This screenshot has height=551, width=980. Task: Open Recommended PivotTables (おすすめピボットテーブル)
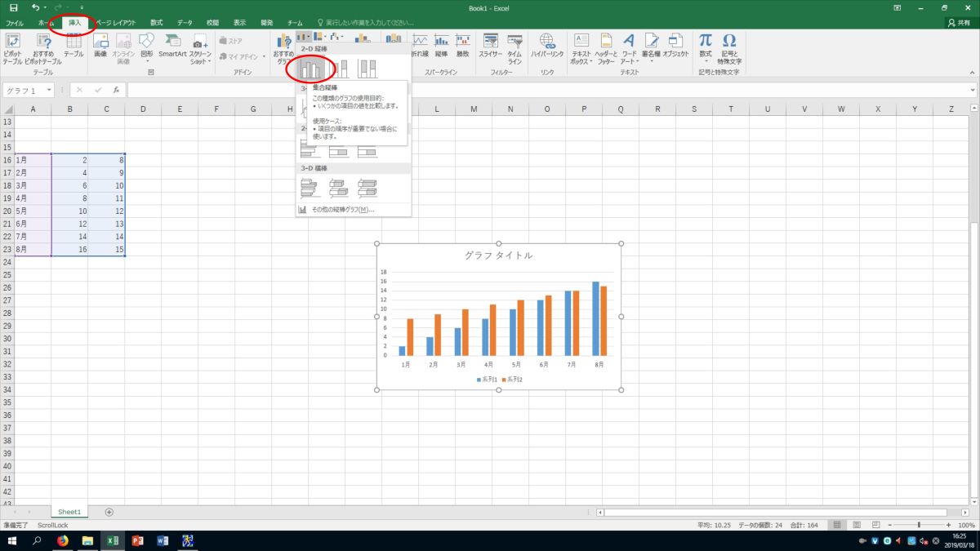click(43, 49)
